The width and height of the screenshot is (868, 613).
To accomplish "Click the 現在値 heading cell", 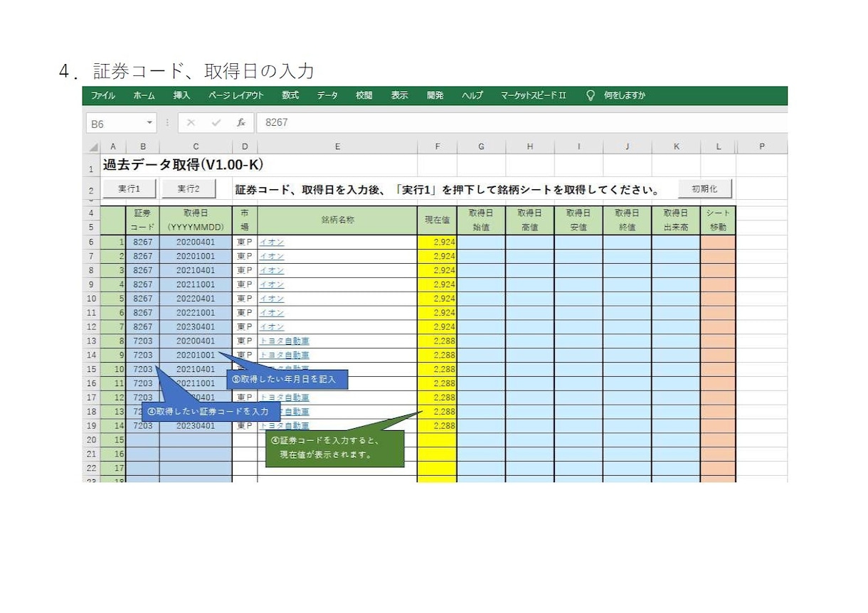I will pos(437,220).
